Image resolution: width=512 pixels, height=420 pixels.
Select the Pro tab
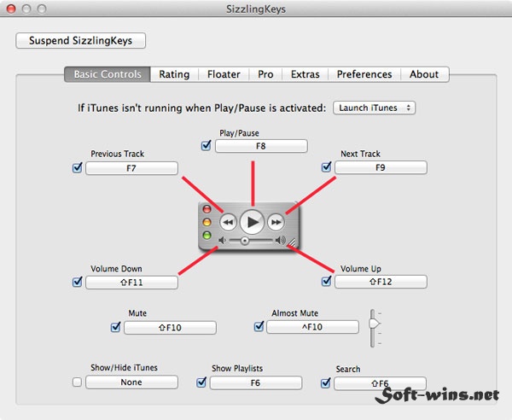(x=265, y=74)
